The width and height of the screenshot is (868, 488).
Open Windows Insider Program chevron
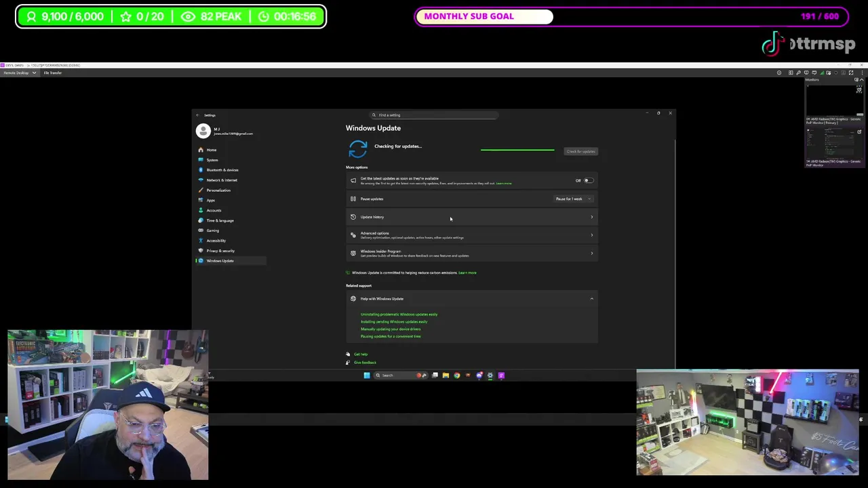591,253
